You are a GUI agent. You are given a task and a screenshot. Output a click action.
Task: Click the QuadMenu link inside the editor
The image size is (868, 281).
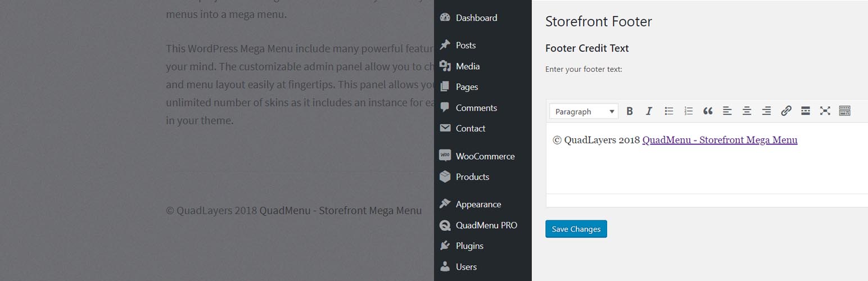click(720, 140)
